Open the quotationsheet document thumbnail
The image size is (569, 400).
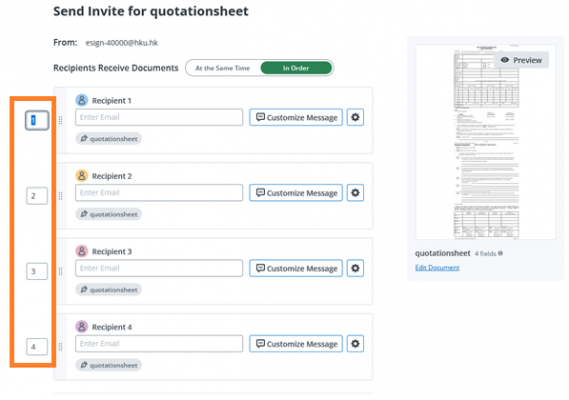tap(486, 142)
